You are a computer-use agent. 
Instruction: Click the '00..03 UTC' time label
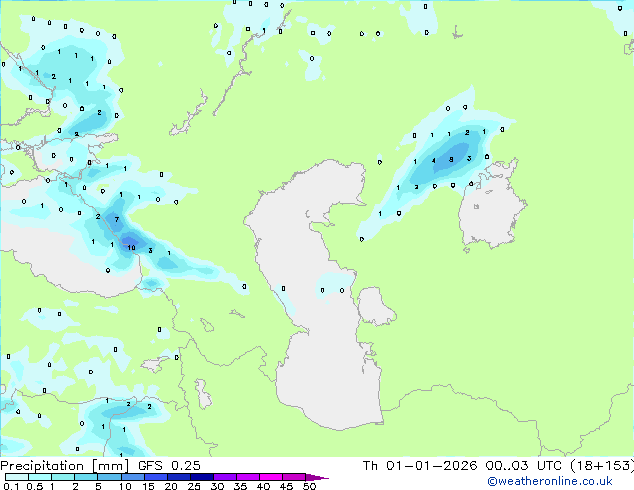524,466
